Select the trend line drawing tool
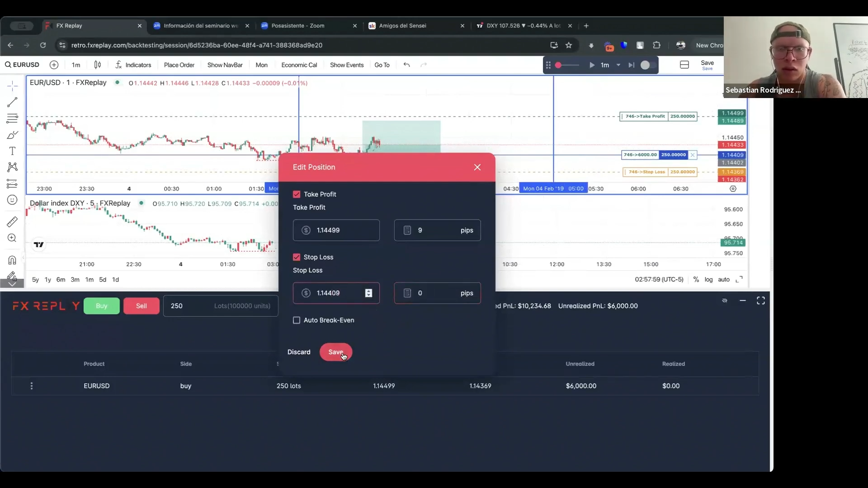The image size is (868, 488). 12,102
